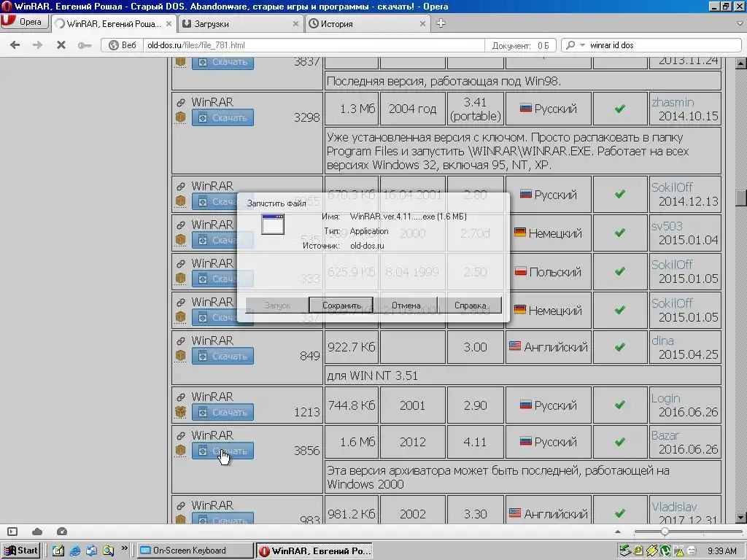Click the 9:39 AM system clock
This screenshot has width=747, height=560.
coord(721,551)
